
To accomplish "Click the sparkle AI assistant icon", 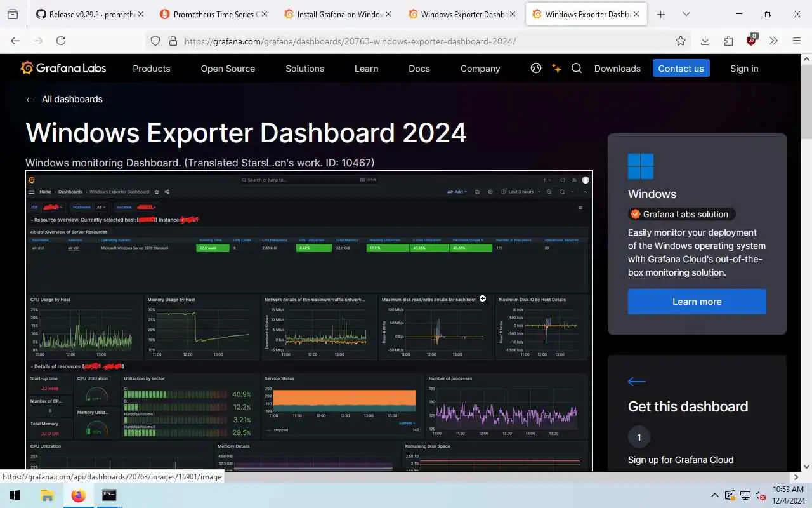I will coord(556,68).
